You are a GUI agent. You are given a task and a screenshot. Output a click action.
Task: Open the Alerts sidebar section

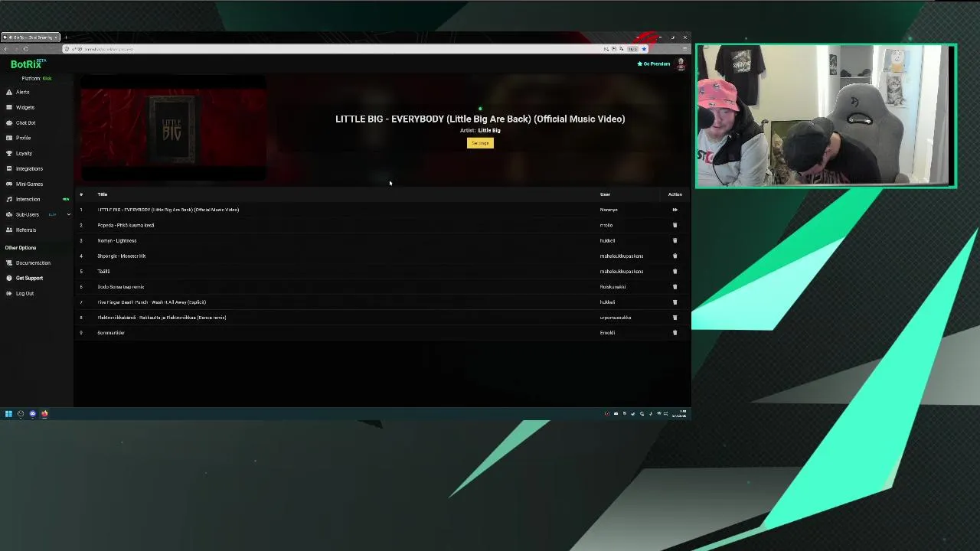tap(22, 92)
